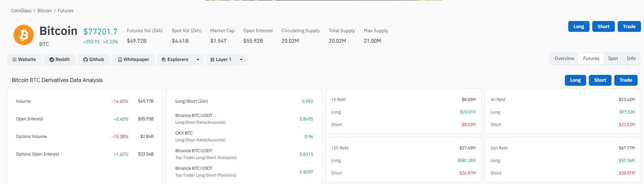The image size is (644, 184).
Task: Click the Volume change -14.65%
Action: tap(120, 102)
